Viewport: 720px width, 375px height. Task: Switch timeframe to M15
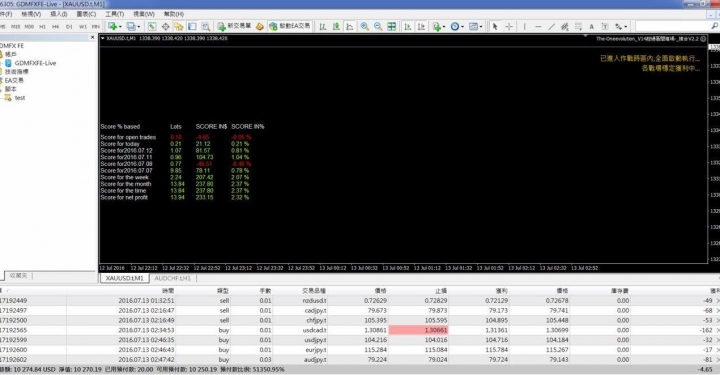(16, 27)
